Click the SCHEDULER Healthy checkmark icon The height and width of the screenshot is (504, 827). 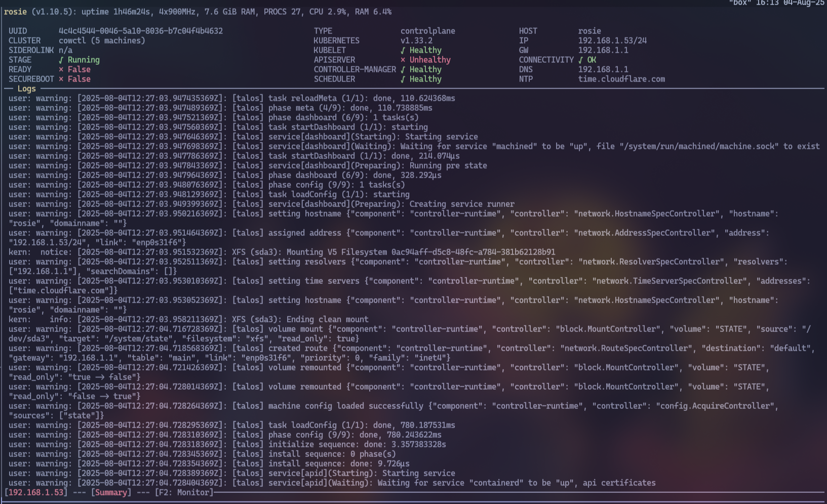(403, 79)
